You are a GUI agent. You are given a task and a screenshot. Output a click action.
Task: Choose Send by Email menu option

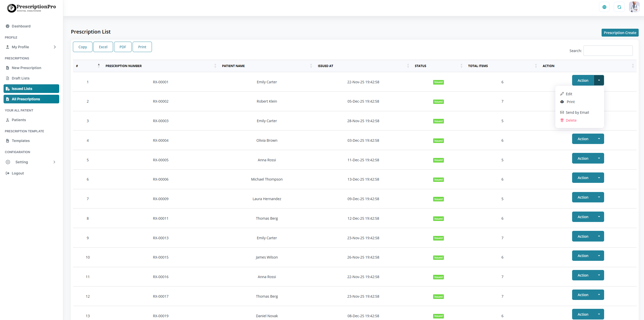(577, 113)
